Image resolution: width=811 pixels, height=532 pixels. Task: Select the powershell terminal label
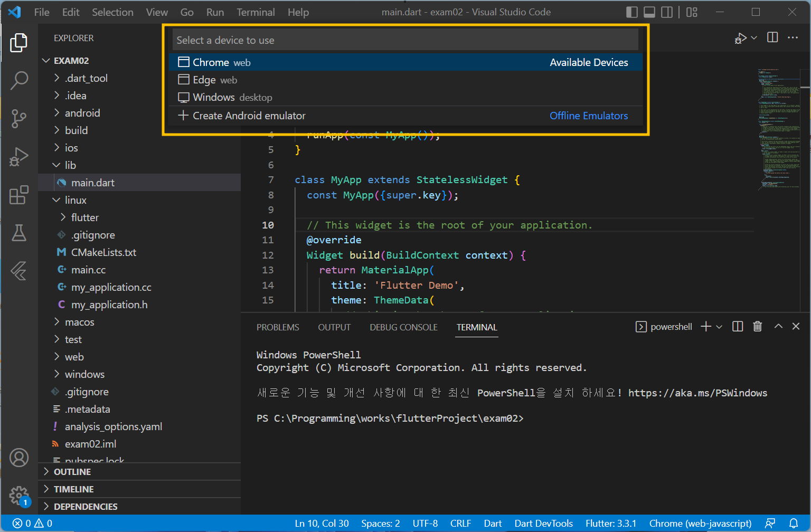664,327
